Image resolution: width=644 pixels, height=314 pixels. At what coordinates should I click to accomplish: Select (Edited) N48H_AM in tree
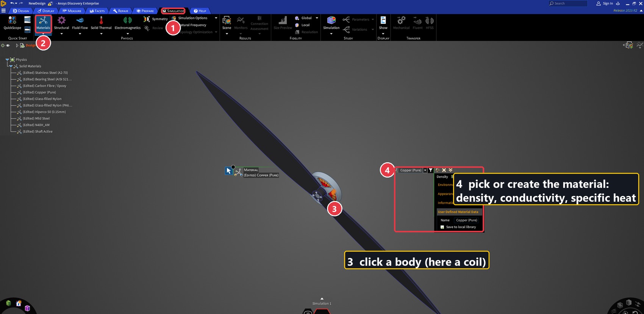pyautogui.click(x=36, y=125)
